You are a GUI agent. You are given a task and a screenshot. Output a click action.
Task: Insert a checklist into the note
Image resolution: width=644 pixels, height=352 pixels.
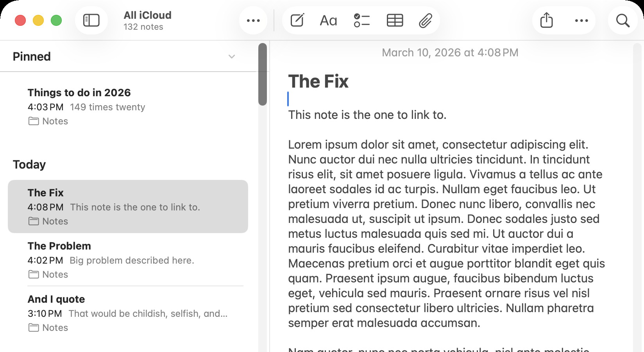(361, 20)
